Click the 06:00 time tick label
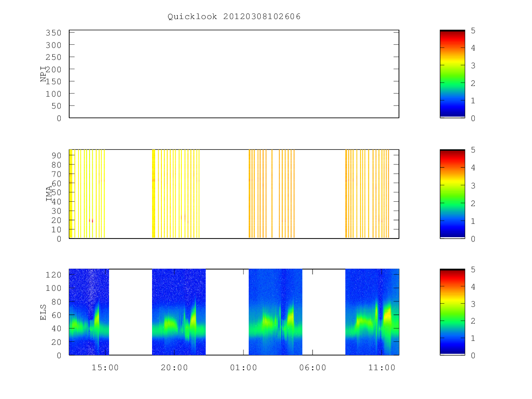Viewport: 532px width, 399px height. [x=313, y=368]
